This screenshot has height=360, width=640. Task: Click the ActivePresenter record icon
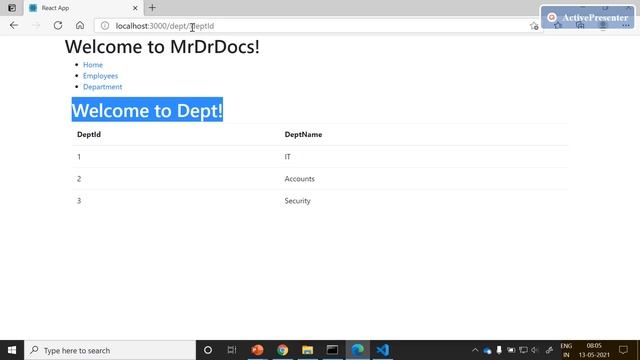coord(552,18)
